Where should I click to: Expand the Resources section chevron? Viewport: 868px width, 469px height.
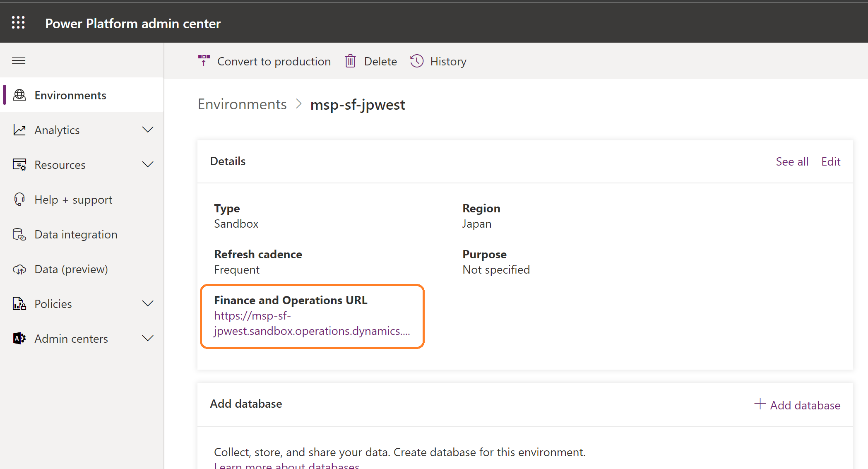(x=148, y=165)
